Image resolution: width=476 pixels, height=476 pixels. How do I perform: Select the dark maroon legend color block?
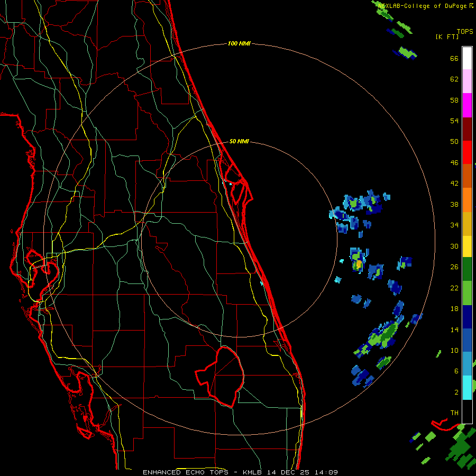click(x=467, y=129)
